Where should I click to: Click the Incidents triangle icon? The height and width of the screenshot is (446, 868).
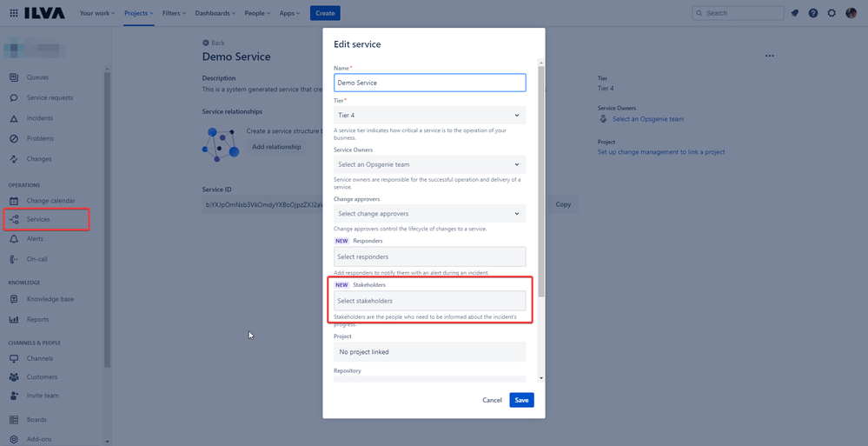15,118
